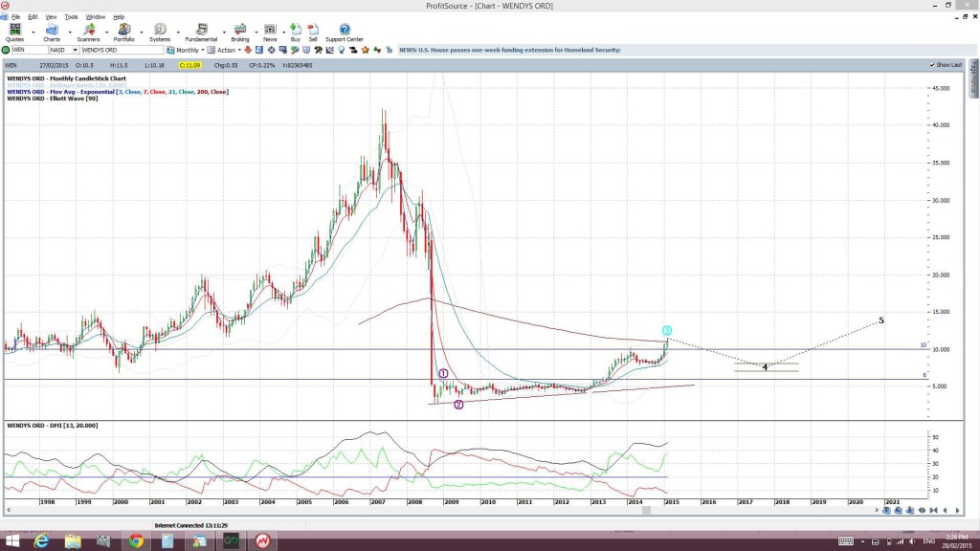Viewport: 980px width, 551px height.
Task: Click the hammer tools icon in chart toolbar
Action: (318, 50)
